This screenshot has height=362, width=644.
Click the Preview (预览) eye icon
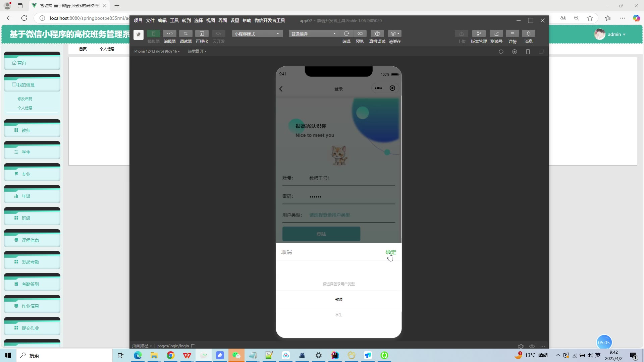360,34
